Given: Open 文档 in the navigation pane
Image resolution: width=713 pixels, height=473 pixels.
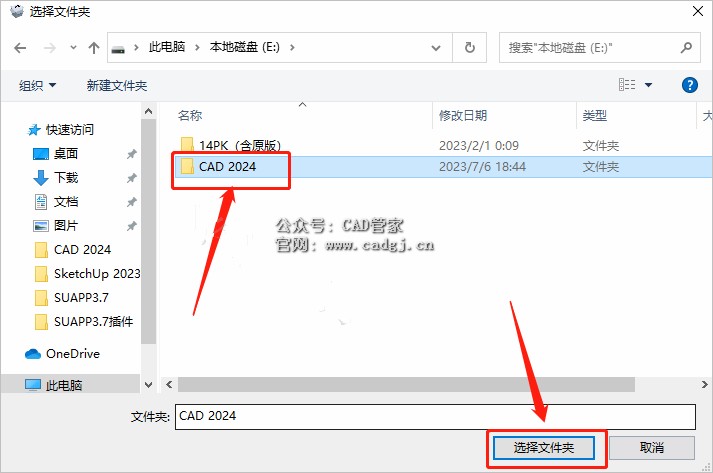Looking at the screenshot, I should (x=66, y=201).
